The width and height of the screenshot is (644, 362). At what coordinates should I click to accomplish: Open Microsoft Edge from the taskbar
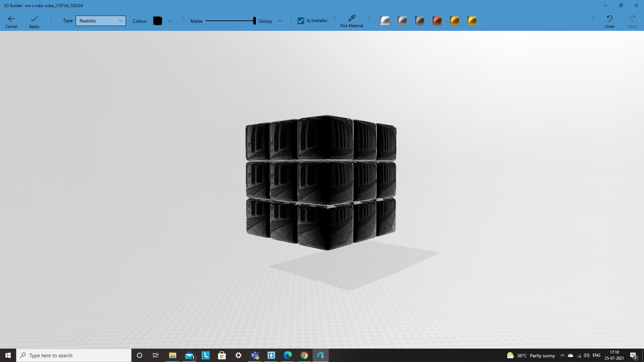(x=288, y=355)
